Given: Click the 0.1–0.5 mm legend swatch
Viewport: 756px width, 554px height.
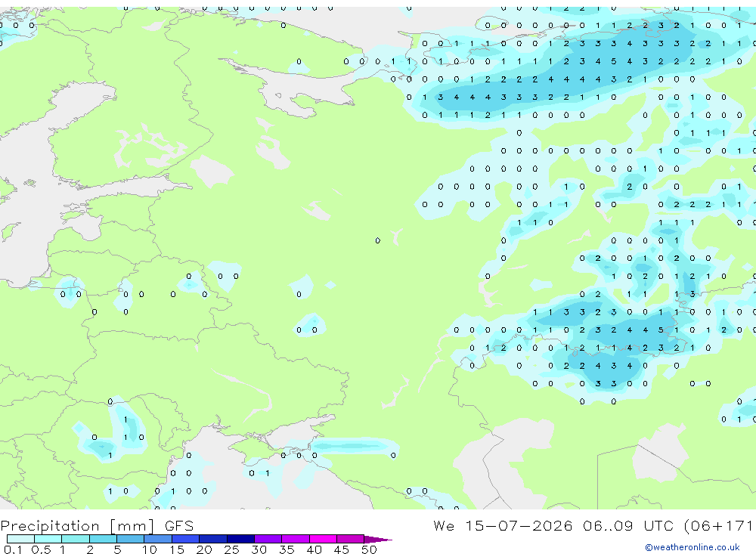Looking at the screenshot, I should [20, 539].
